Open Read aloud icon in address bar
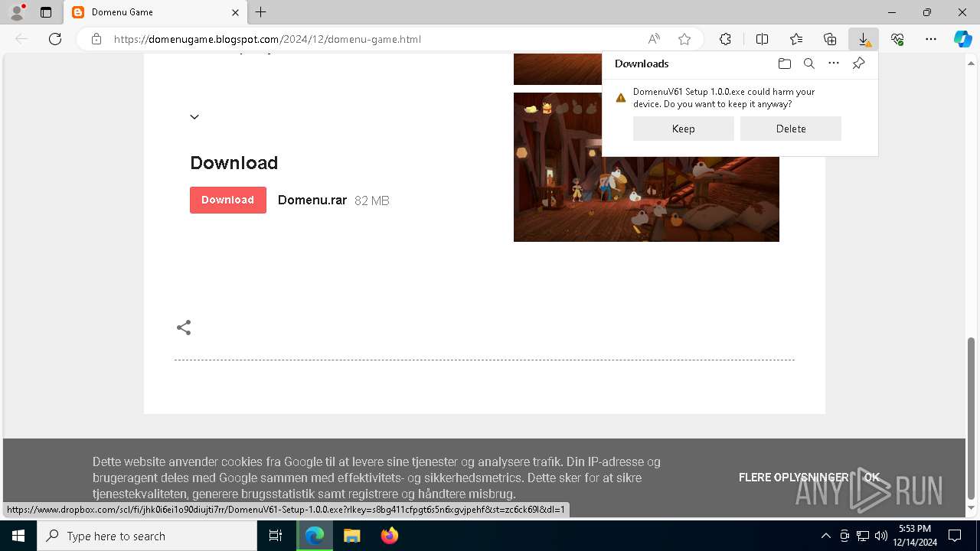 [654, 39]
